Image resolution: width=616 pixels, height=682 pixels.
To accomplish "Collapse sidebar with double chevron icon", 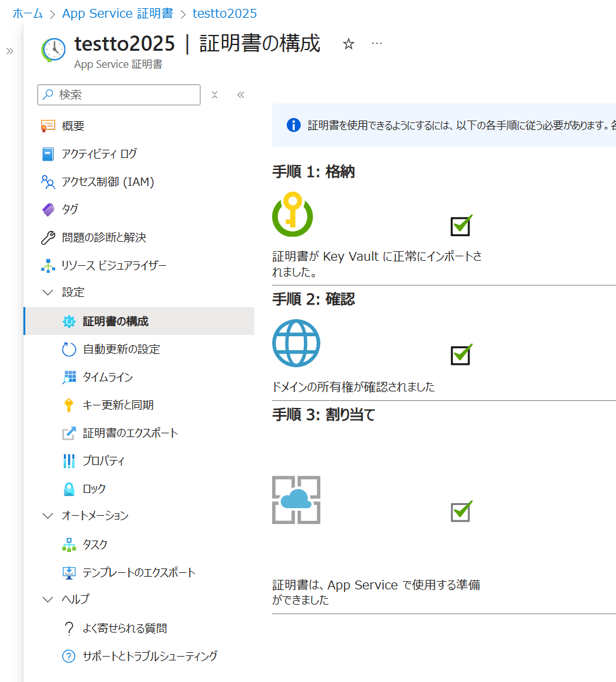I will pyautogui.click(x=240, y=95).
